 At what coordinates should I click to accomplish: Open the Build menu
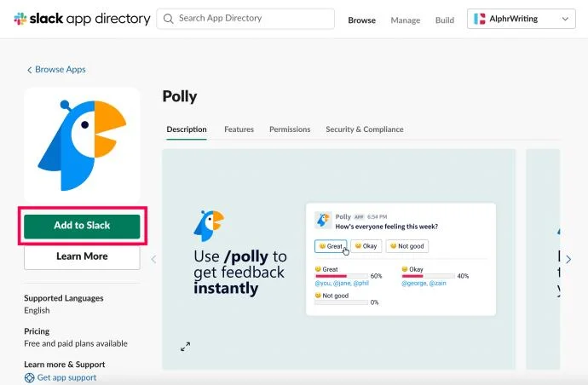[x=444, y=20]
